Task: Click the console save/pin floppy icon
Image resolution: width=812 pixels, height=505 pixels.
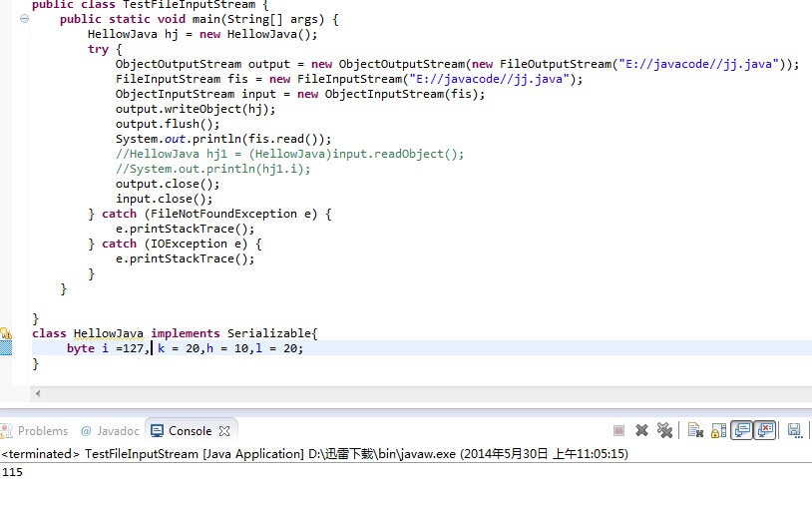Action: (x=794, y=430)
